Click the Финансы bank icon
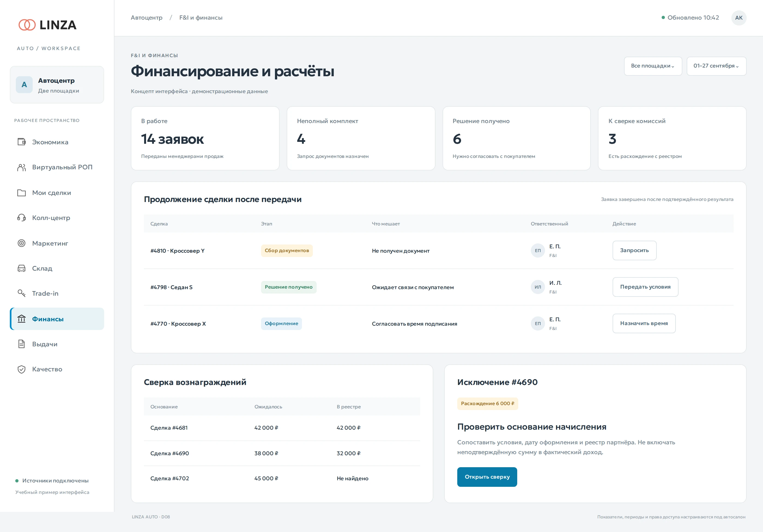763x532 pixels. (22, 319)
